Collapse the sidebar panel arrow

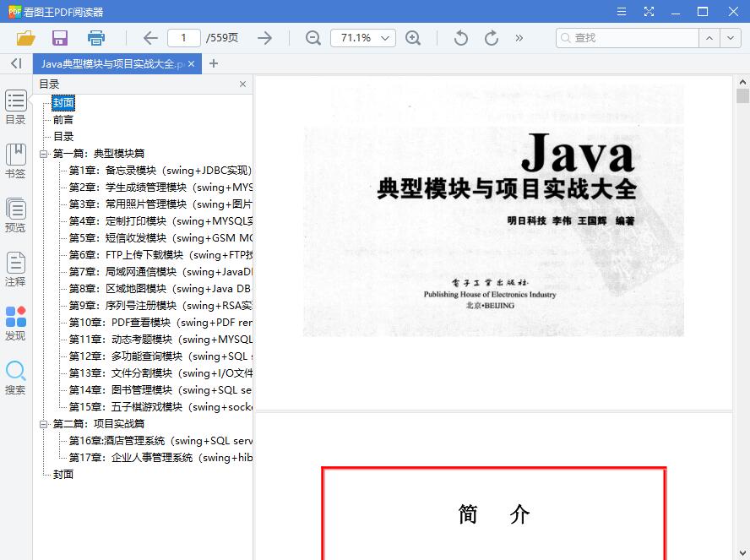[x=16, y=63]
